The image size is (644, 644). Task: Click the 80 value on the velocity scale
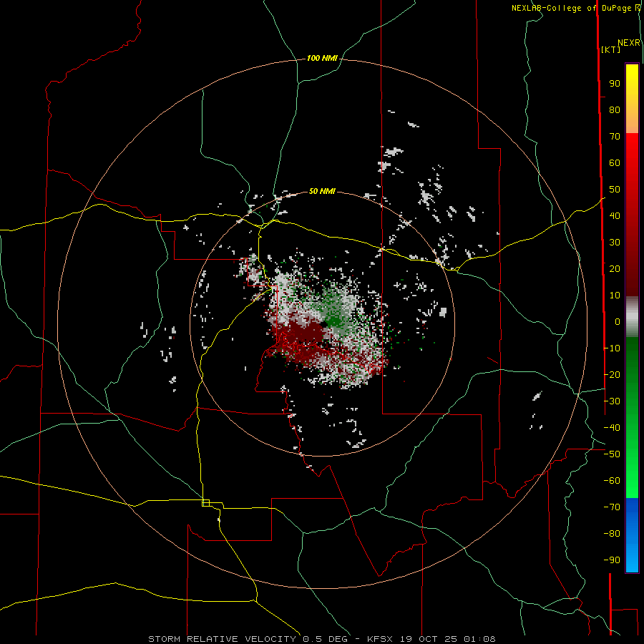pyautogui.click(x=615, y=110)
